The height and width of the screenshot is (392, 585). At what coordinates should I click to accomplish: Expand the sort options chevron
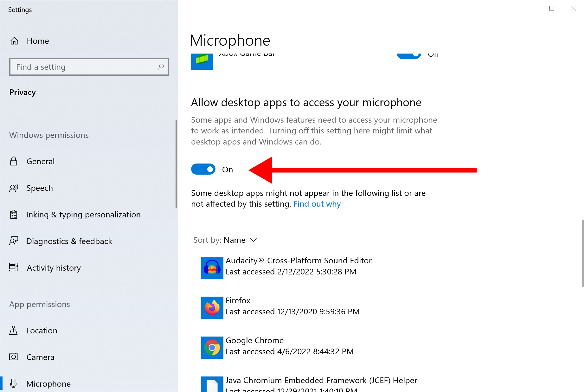254,240
